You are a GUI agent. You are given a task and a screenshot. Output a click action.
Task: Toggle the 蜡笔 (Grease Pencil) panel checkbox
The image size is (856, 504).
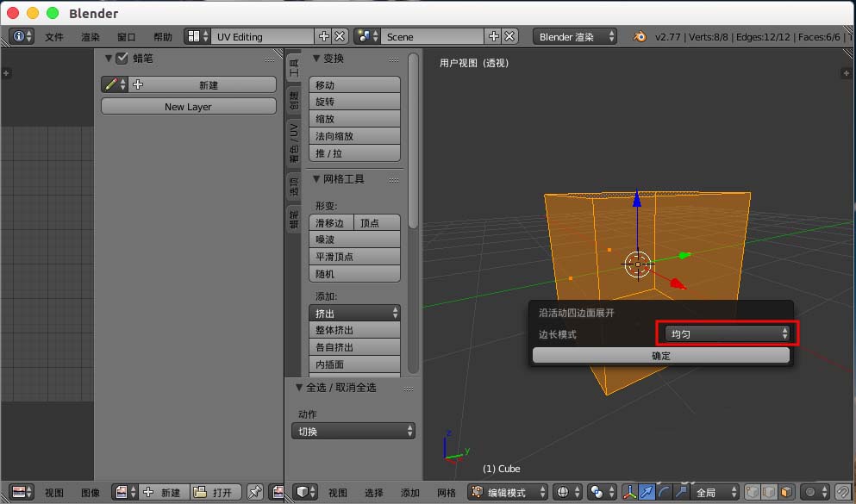120,58
